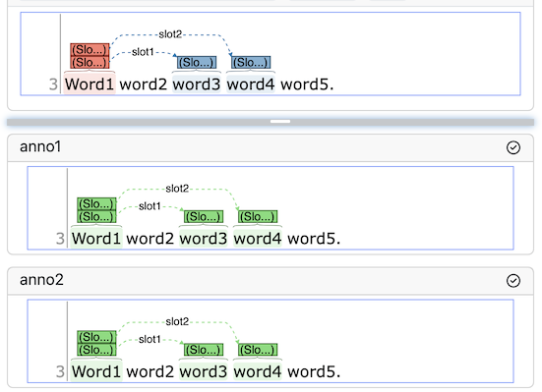Viewport: 542px width, 392px height.
Task: Merge upper green (Slo...) label from anno1
Action: (x=96, y=203)
